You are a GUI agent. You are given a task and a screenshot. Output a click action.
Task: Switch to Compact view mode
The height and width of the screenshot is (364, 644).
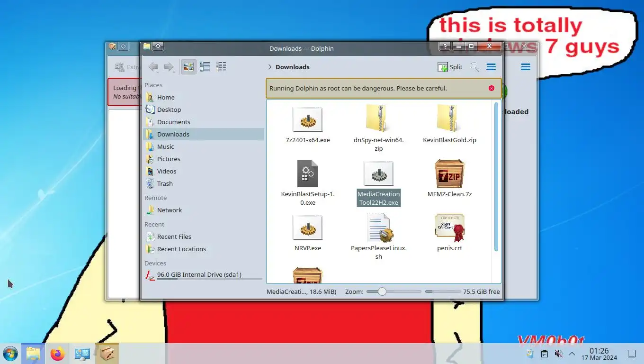(x=205, y=67)
